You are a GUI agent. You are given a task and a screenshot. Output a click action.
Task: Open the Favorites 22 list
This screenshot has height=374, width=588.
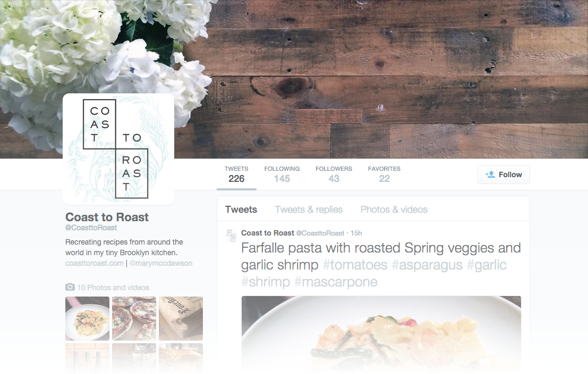pyautogui.click(x=384, y=175)
